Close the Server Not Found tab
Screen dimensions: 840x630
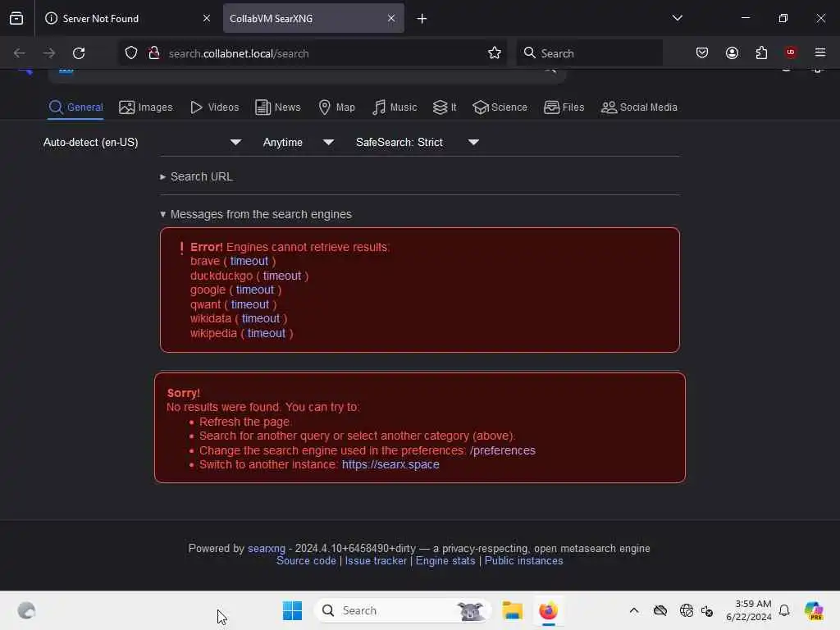tap(207, 18)
